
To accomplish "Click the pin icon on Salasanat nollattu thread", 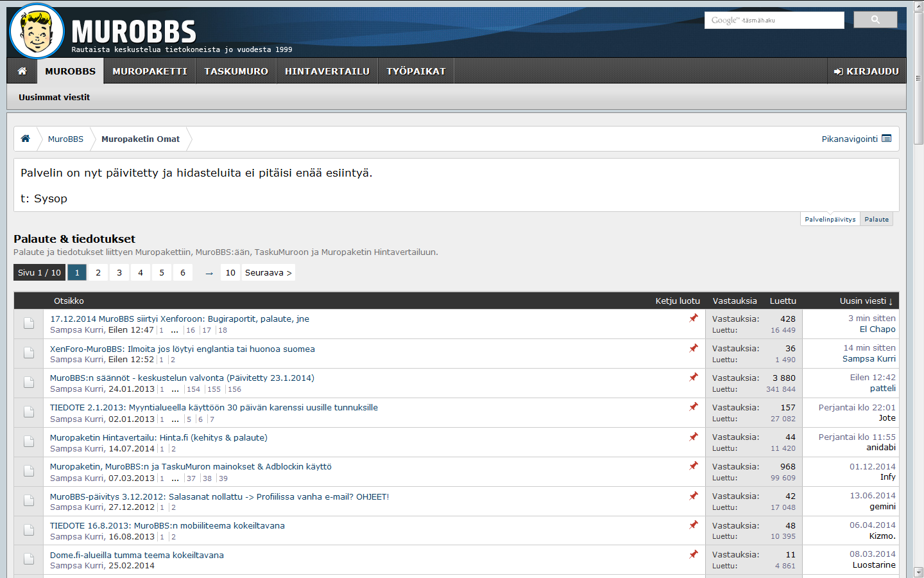I will [x=694, y=496].
